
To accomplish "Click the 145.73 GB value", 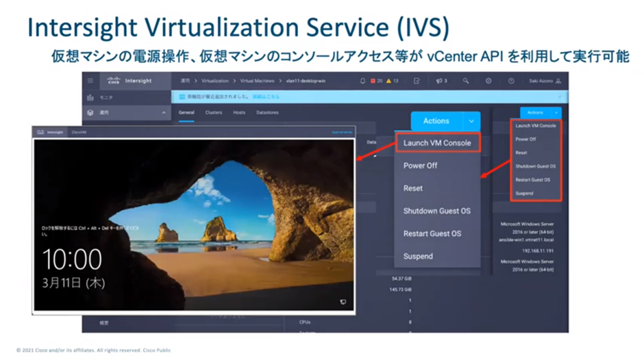I will point(400,289).
